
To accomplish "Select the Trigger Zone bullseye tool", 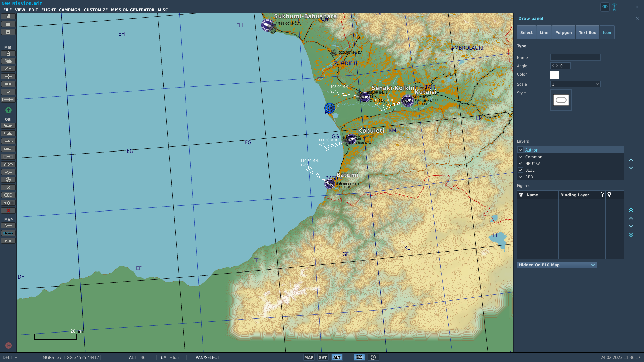I will click(8, 180).
